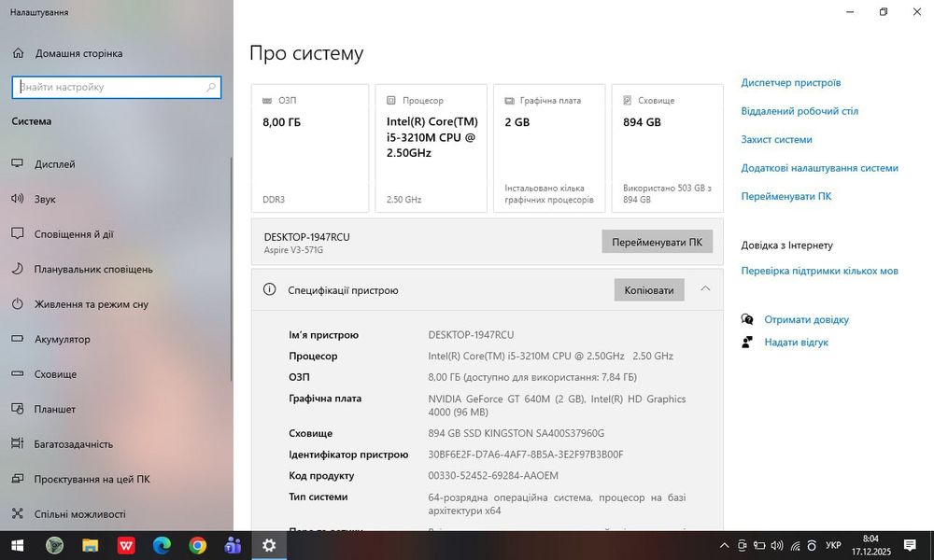
Task: Click the Wi-Fi network tray icon
Action: pos(795,545)
